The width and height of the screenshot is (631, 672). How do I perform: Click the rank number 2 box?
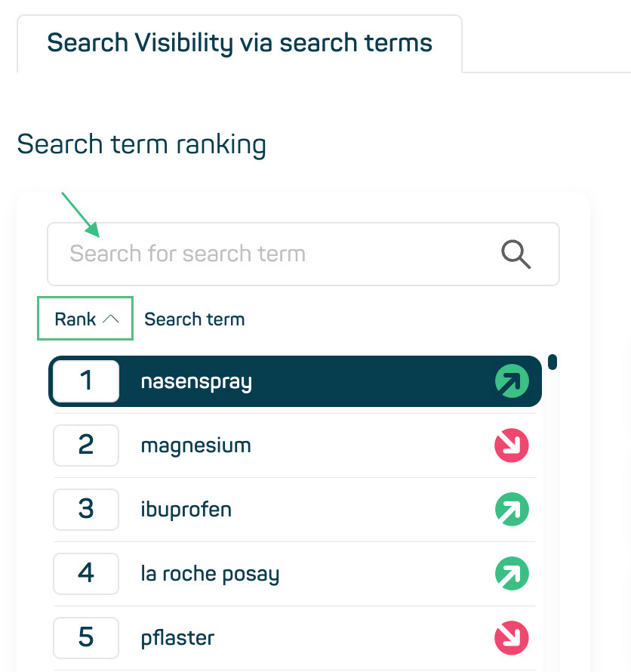[x=85, y=445]
